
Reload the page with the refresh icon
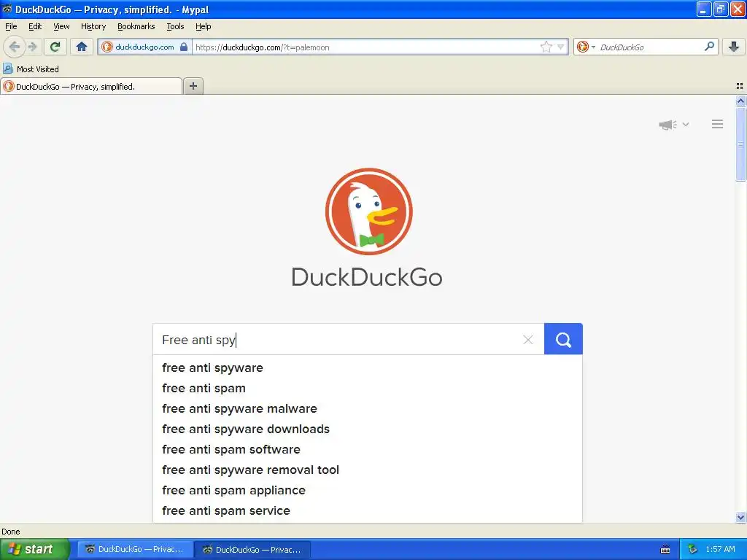[55, 47]
